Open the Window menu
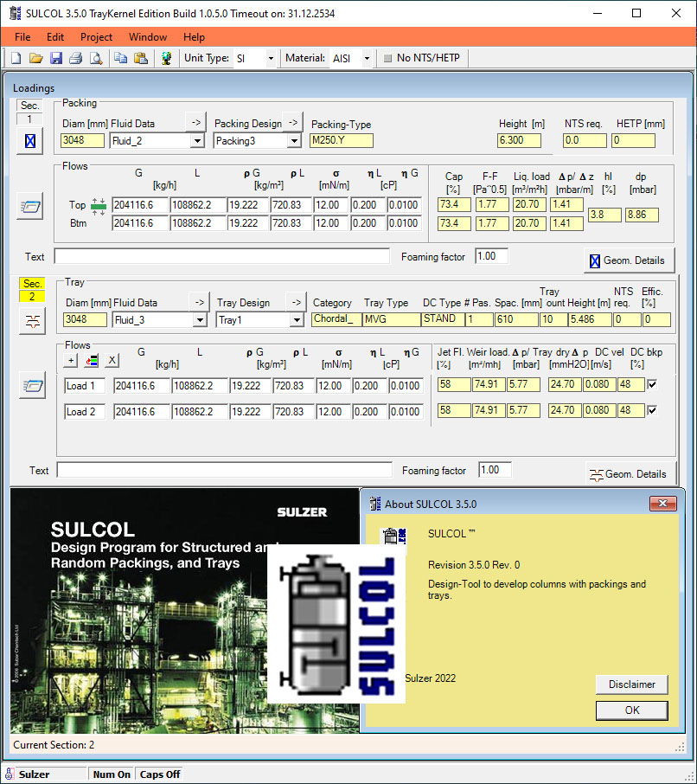This screenshot has height=784, width=697. point(147,37)
